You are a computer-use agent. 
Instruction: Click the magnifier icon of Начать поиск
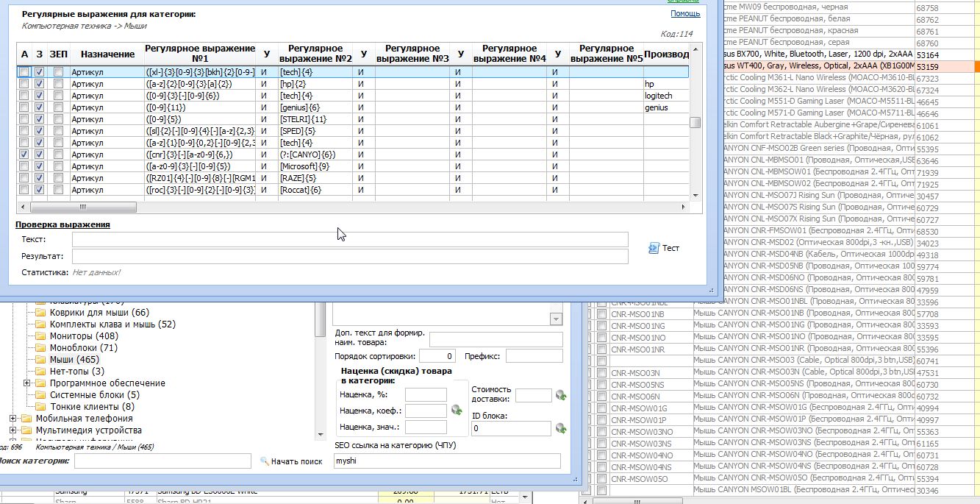[x=265, y=461]
